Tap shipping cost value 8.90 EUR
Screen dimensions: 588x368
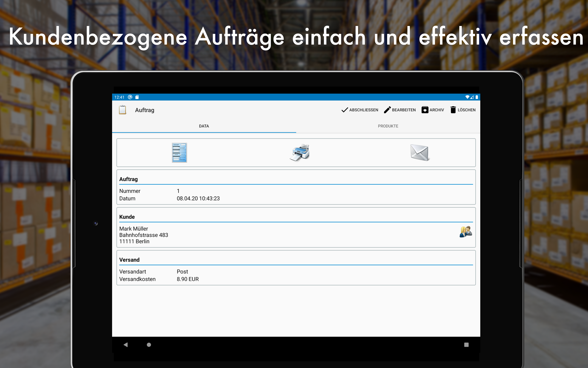pyautogui.click(x=188, y=279)
